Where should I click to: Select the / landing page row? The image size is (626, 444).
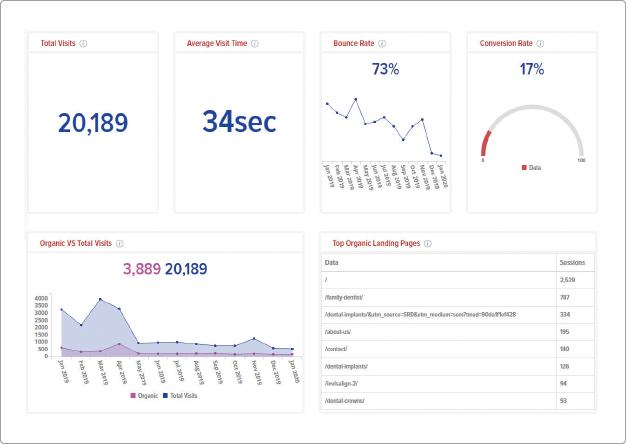(458, 280)
